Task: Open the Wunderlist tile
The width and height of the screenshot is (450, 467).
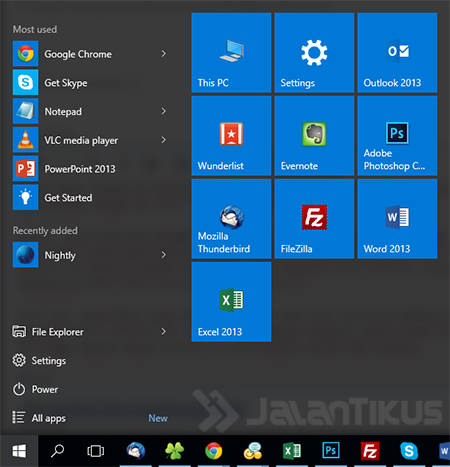Action: (231, 136)
